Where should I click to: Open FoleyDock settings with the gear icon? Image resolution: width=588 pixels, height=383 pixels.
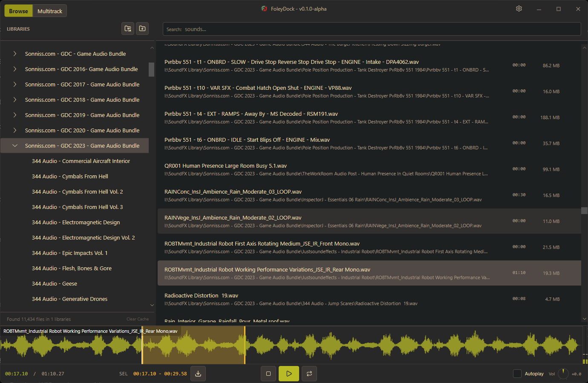tap(519, 9)
